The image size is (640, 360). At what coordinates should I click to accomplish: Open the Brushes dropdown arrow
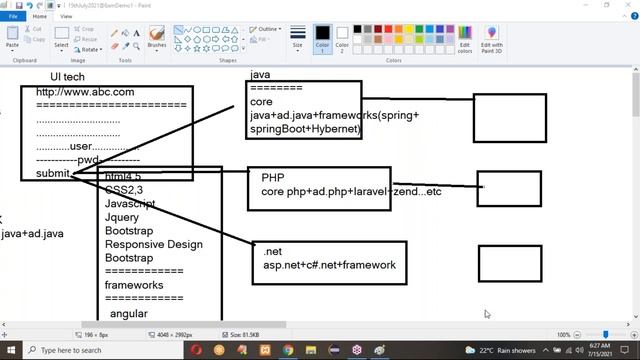click(157, 51)
